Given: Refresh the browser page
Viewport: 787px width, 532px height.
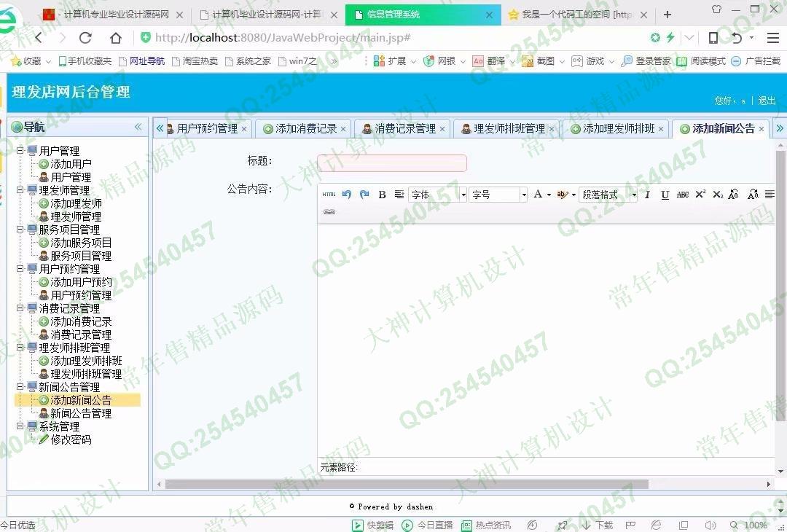Looking at the screenshot, I should [x=86, y=38].
